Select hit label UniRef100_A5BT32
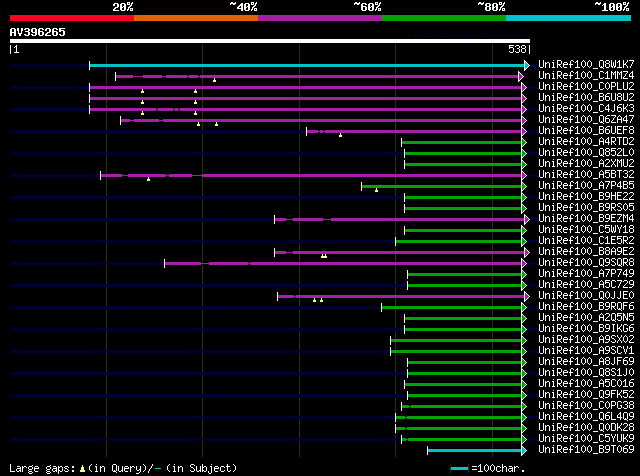Image resolution: width=640 pixels, height=476 pixels. coord(586,175)
